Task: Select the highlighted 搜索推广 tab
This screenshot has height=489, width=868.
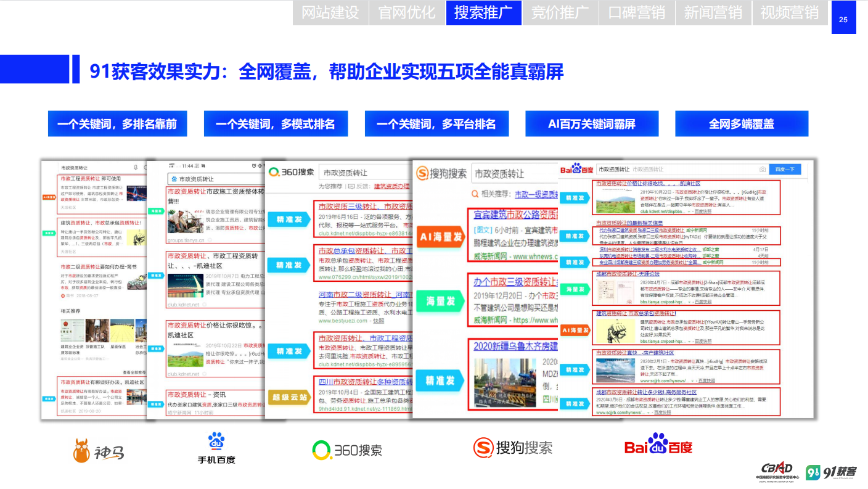Action: [x=483, y=12]
